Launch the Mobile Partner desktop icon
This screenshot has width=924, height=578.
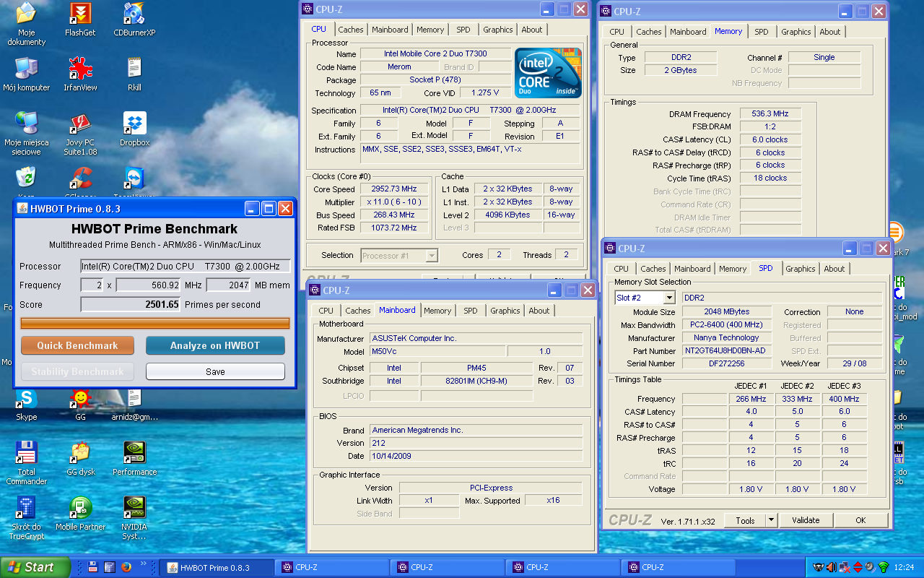click(x=80, y=507)
